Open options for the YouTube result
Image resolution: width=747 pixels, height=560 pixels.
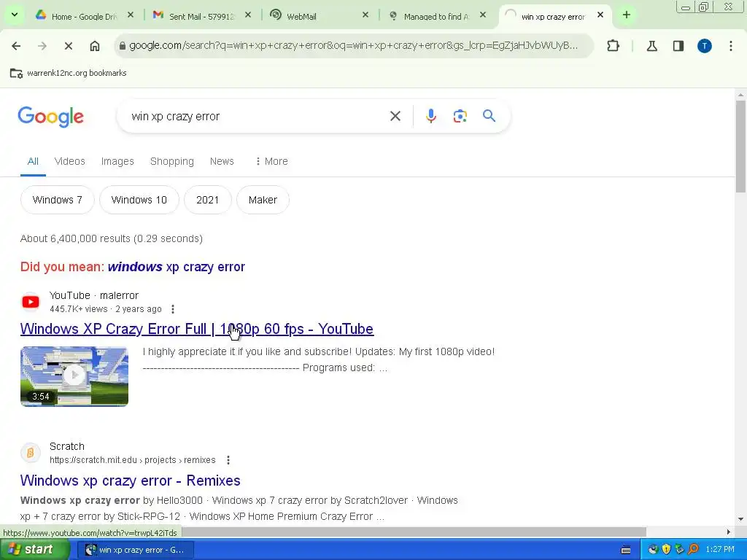[172, 309]
